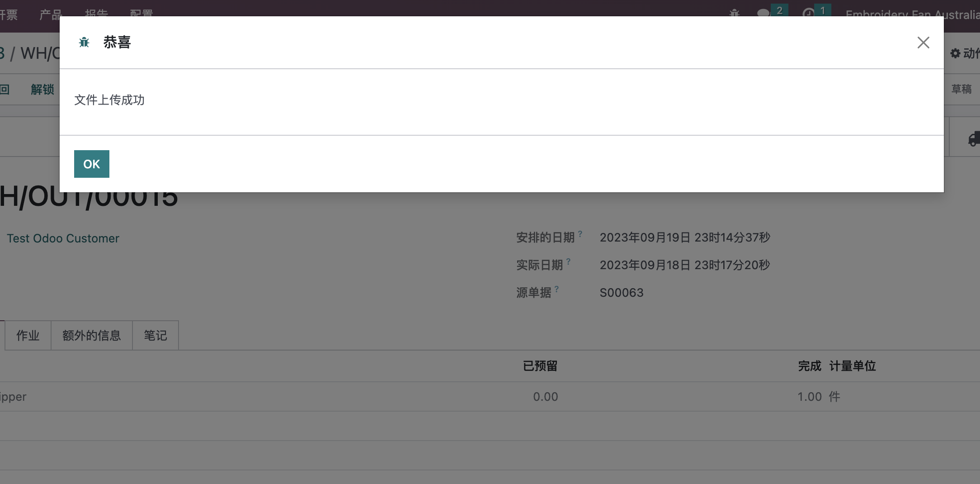Switch to the 额外的信息 tab
Screen dimensions: 980x484
(x=92, y=335)
